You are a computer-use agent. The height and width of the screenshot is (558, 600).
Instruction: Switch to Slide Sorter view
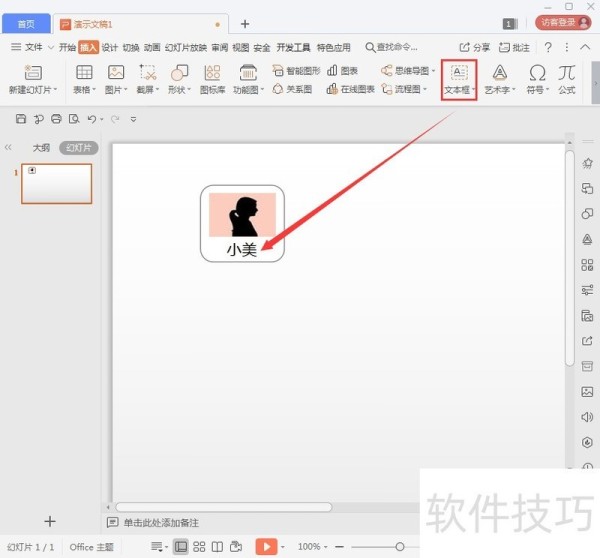[199, 547]
